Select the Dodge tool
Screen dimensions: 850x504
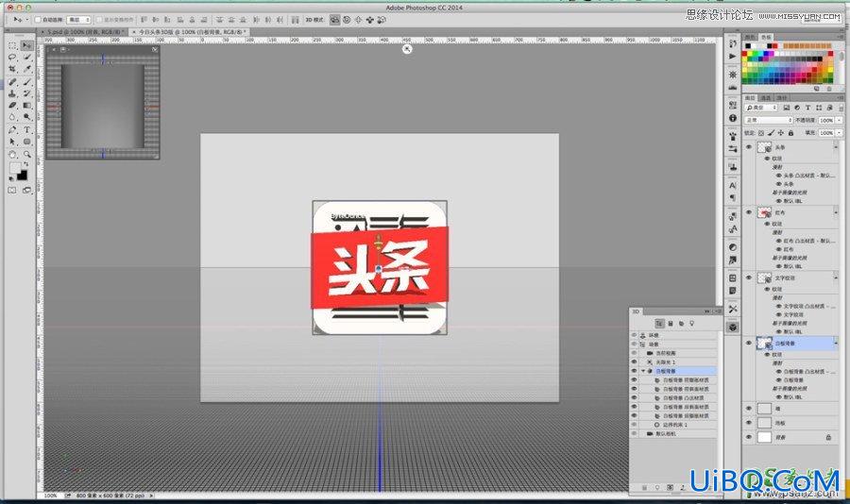pyautogui.click(x=26, y=117)
